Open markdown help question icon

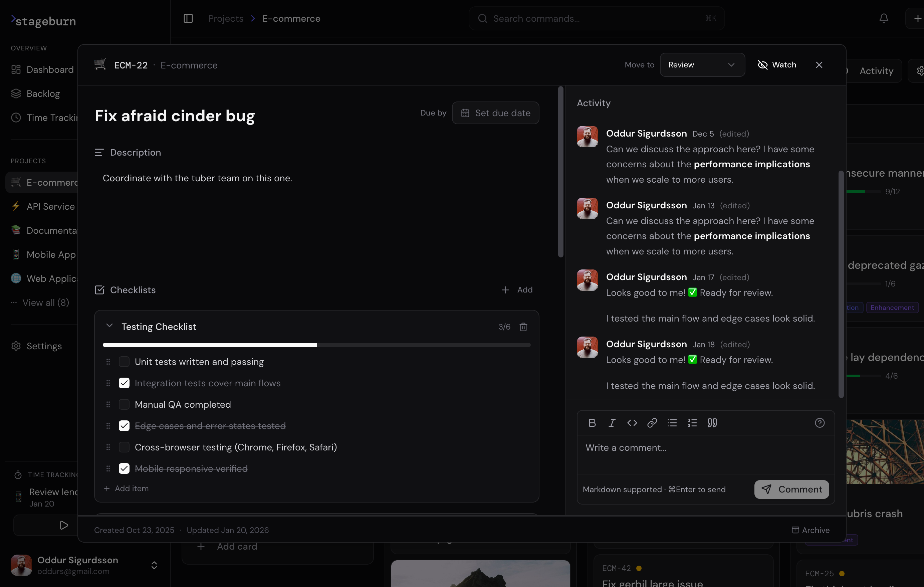pos(820,423)
